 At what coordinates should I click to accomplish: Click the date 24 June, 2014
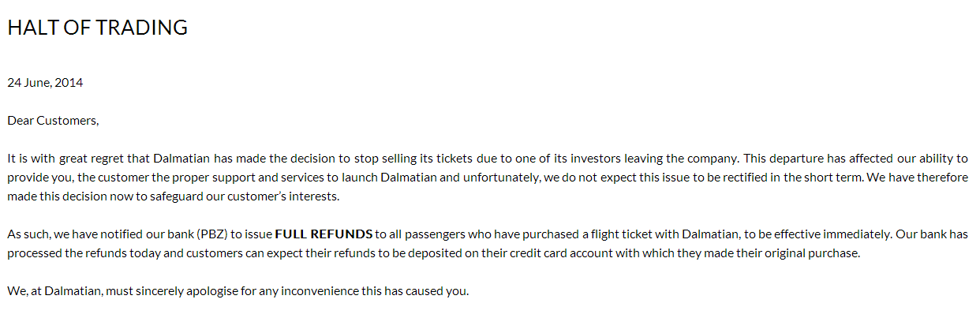[45, 82]
